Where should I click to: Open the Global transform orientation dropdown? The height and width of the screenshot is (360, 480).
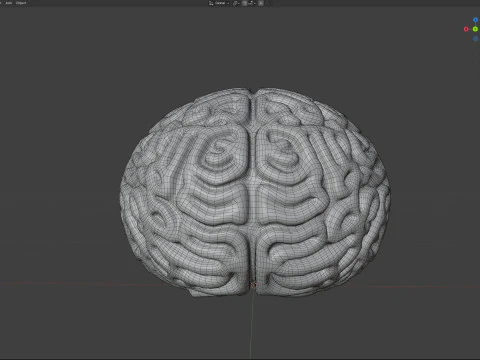[x=219, y=3]
